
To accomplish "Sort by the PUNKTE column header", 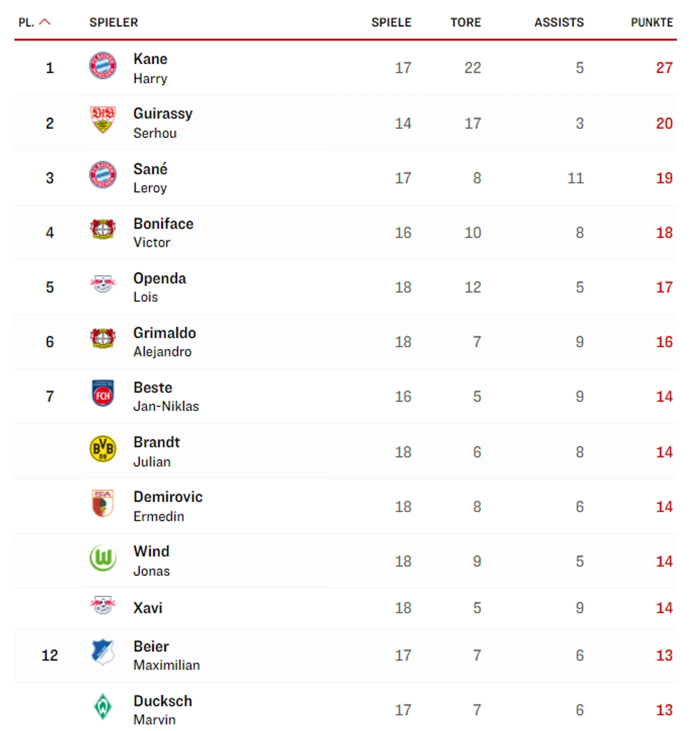I will click(x=652, y=23).
